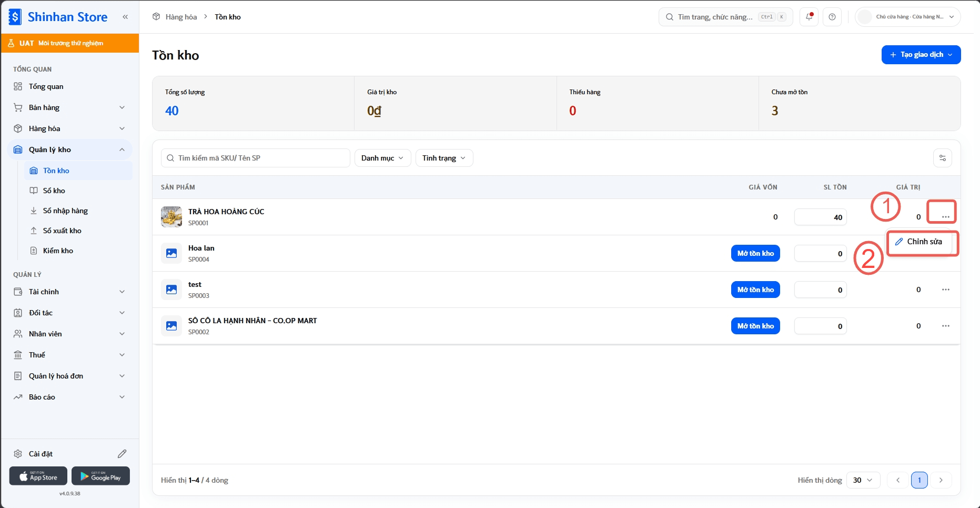Open the Danh mục filter dropdown
Screen dimensions: 980x508
click(383, 158)
